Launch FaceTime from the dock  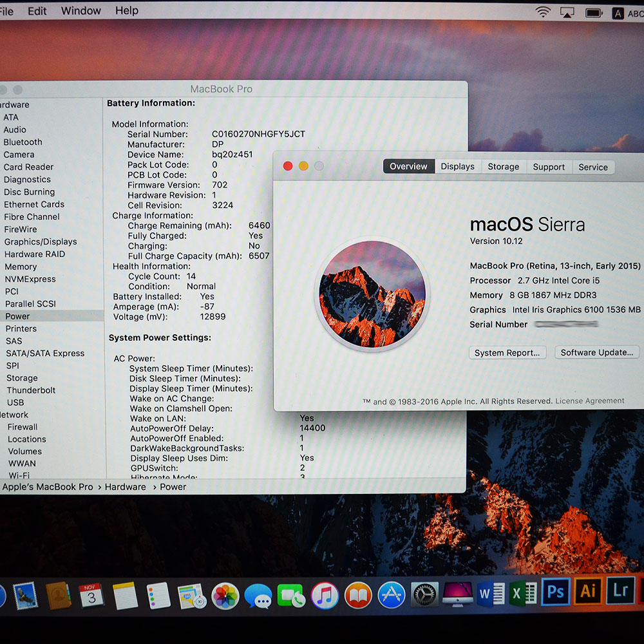pos(291,596)
